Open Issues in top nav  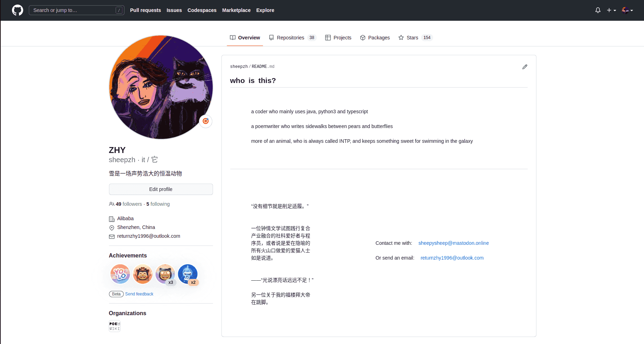click(x=174, y=10)
